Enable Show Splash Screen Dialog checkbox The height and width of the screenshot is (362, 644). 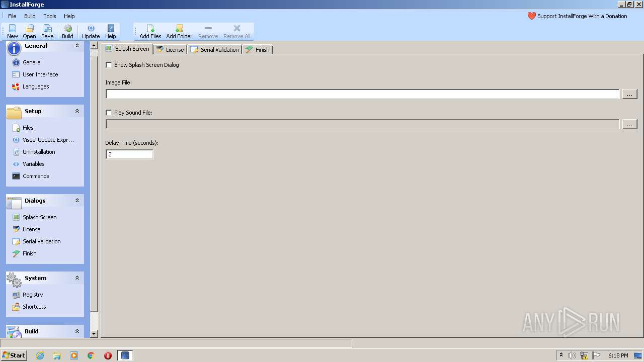(x=109, y=65)
